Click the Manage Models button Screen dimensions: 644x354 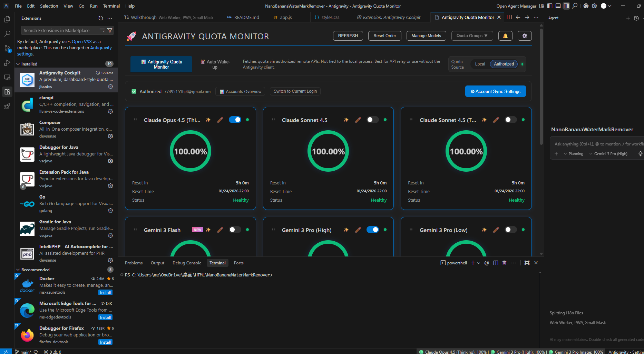point(426,36)
